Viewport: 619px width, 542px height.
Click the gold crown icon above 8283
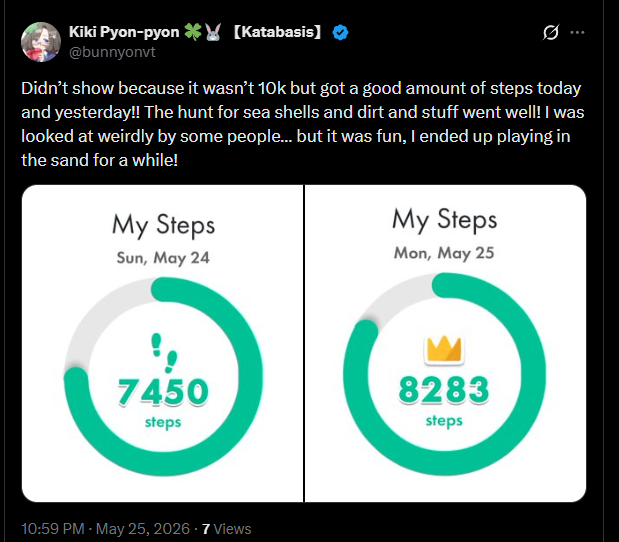click(444, 349)
